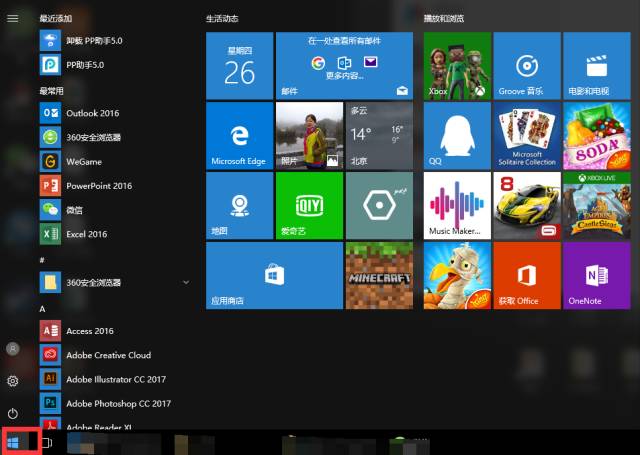Open the hexagon icon teal tile
The width and height of the screenshot is (640, 455).
(380, 206)
